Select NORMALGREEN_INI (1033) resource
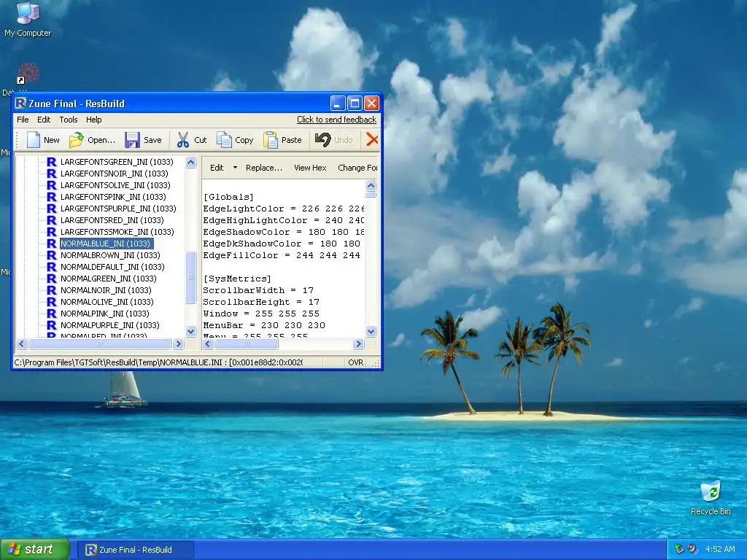The image size is (747, 560). tap(108, 279)
